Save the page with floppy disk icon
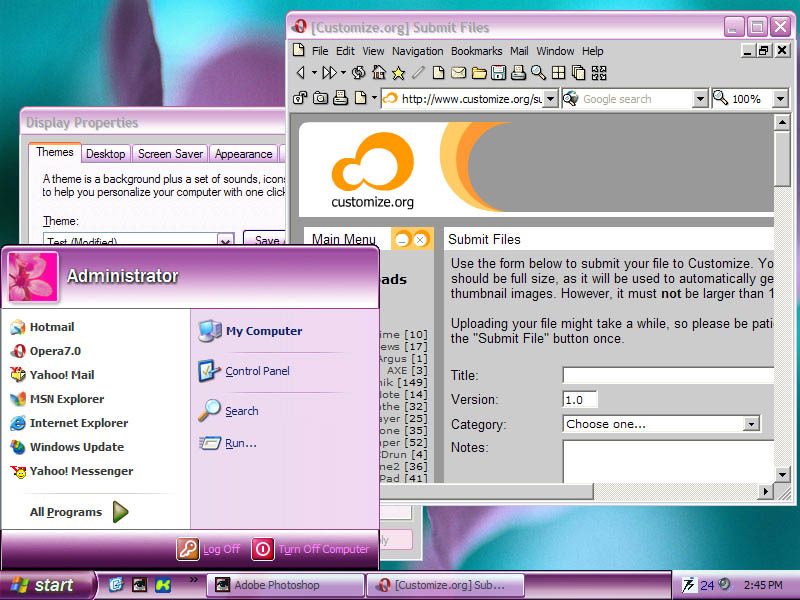This screenshot has height=600, width=800. click(498, 73)
